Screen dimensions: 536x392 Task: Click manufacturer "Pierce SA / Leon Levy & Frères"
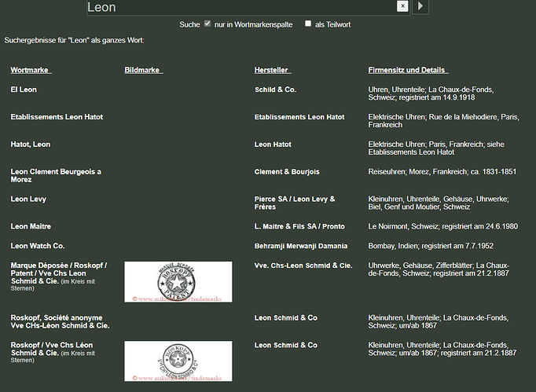pyautogui.click(x=295, y=203)
